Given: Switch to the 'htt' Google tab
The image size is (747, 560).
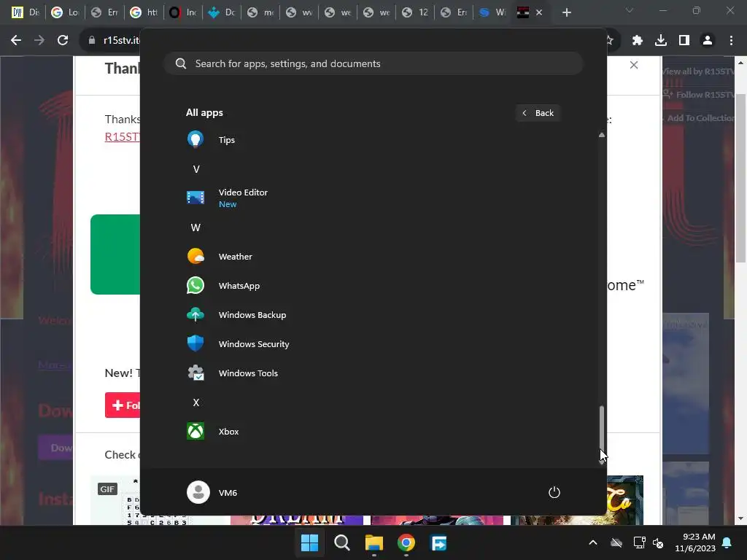Looking at the screenshot, I should (144, 12).
